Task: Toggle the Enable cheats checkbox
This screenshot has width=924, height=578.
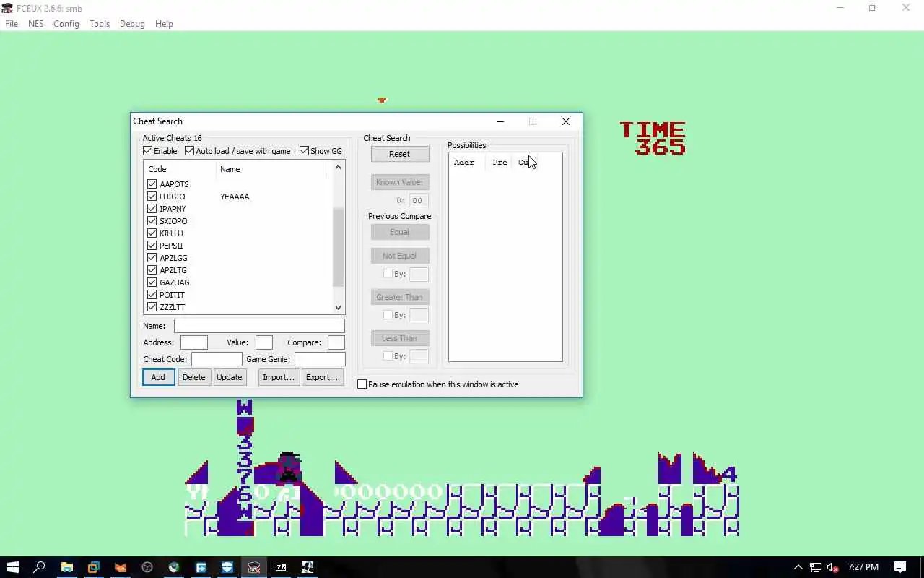Action: (x=147, y=151)
